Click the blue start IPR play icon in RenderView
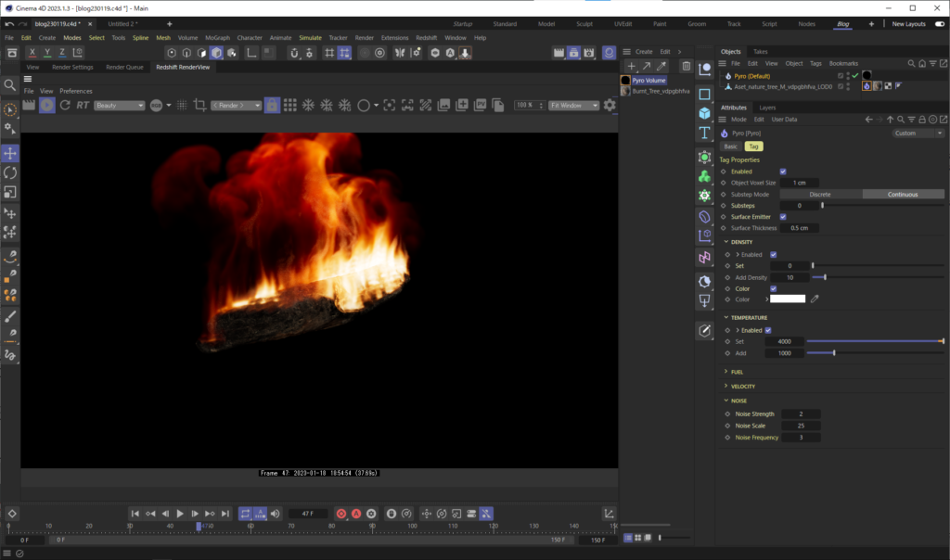The image size is (950, 560). click(47, 105)
